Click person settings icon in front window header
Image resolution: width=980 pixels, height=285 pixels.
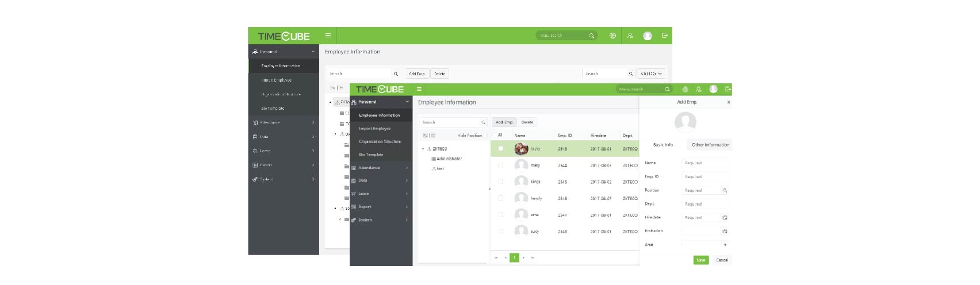point(698,89)
